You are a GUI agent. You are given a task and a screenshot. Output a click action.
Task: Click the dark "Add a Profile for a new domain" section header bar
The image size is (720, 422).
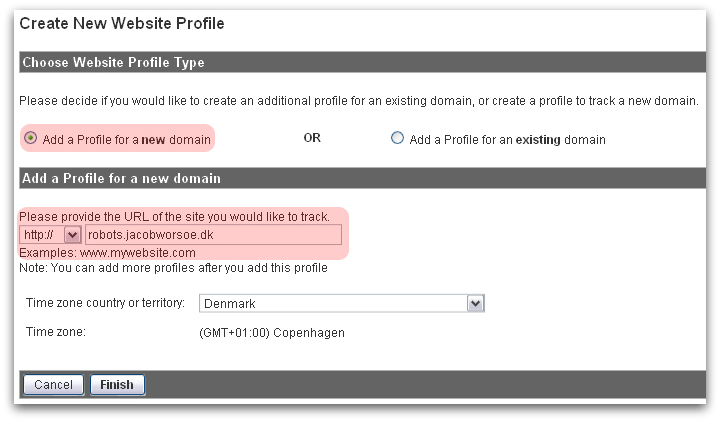(x=121, y=178)
